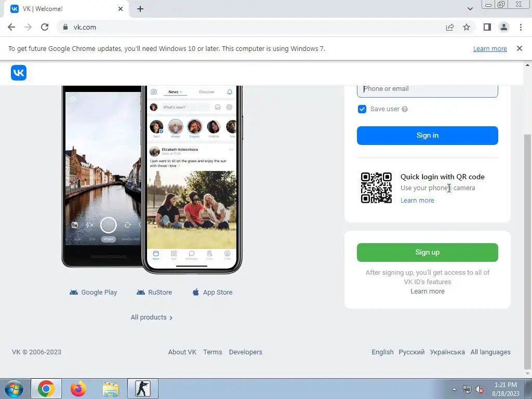
Task: Open a new browser tab
Action: (x=140, y=9)
